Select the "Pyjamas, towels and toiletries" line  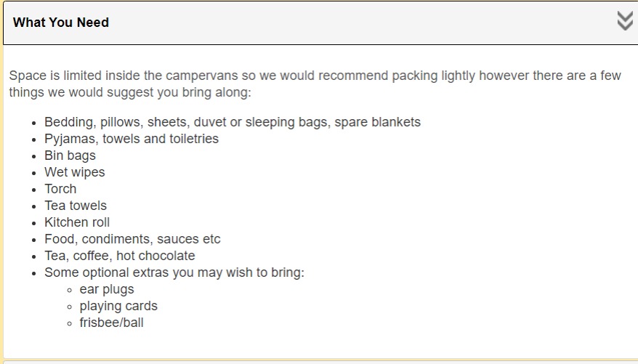tap(132, 139)
